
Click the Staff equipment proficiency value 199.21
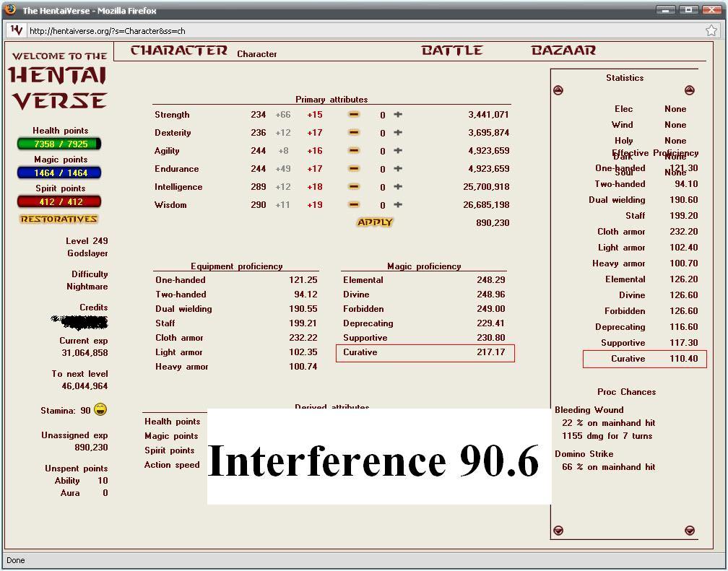click(303, 323)
